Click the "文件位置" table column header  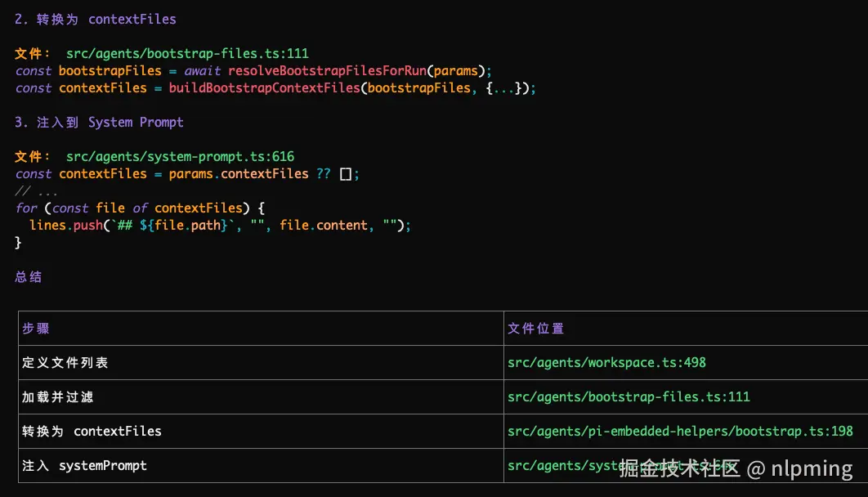click(535, 328)
